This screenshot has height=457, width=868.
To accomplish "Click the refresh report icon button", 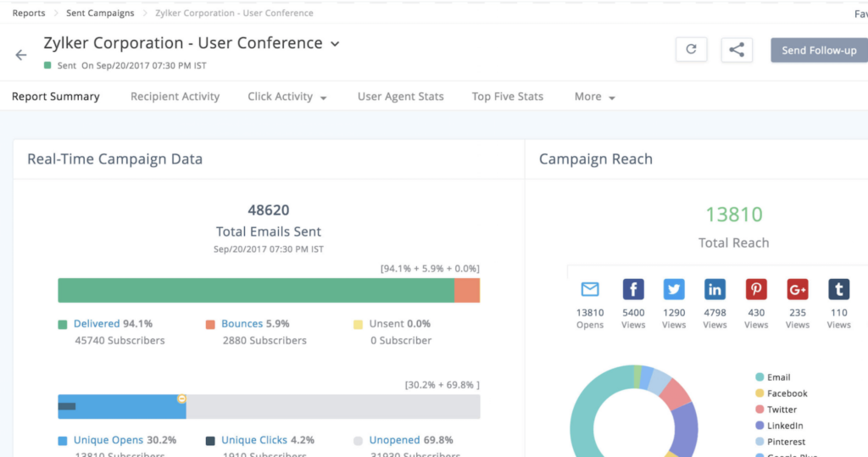I will click(691, 49).
